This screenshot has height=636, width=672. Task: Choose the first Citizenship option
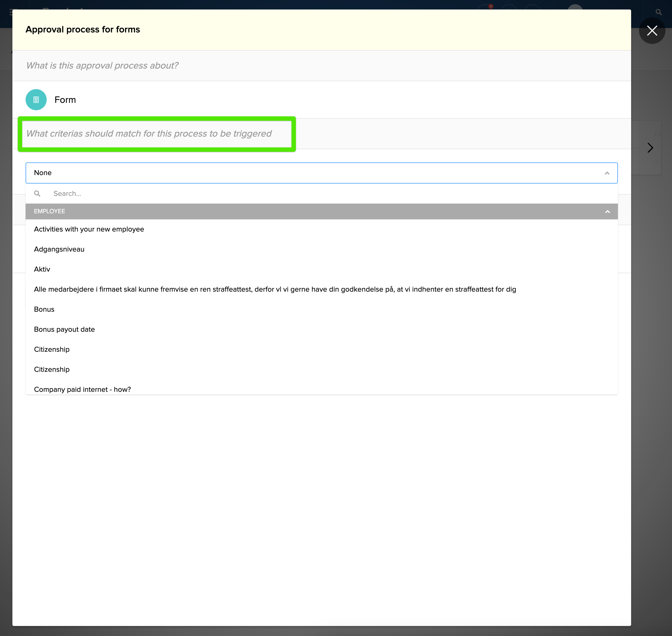pos(51,349)
